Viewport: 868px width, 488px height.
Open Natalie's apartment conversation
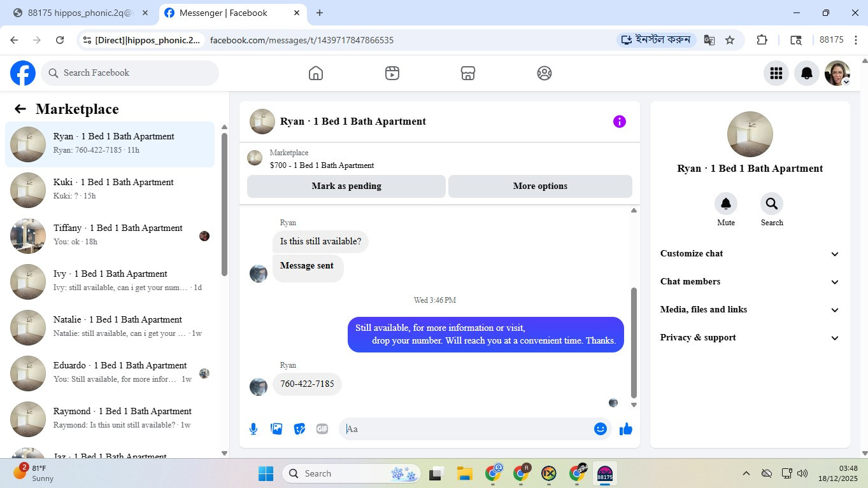(x=110, y=328)
